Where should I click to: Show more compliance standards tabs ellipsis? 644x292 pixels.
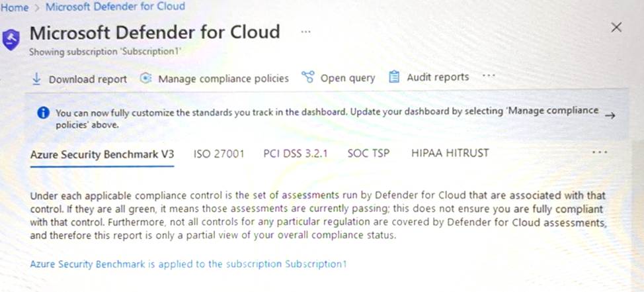coord(599,153)
